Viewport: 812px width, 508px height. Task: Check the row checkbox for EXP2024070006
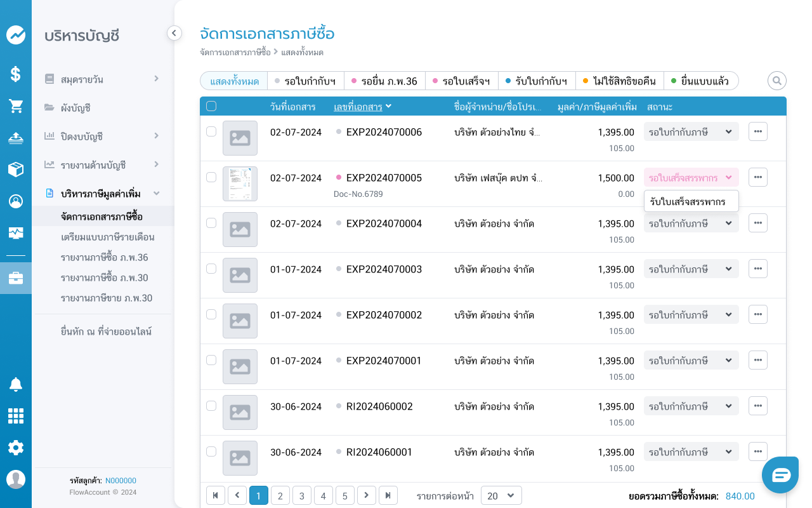coord(211,131)
